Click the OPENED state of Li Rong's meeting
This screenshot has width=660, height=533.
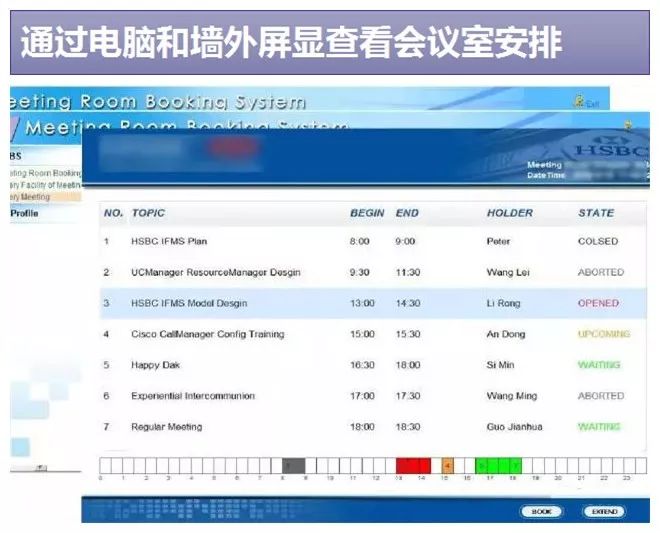pyautogui.click(x=598, y=303)
